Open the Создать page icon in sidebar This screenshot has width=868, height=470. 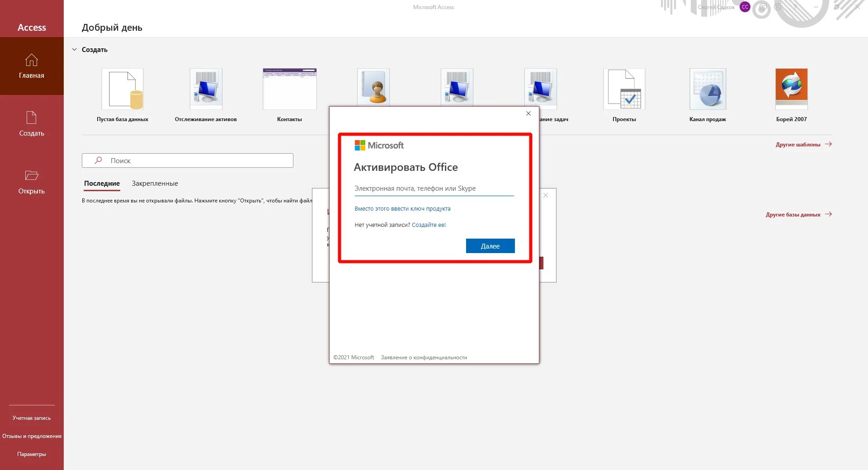point(31,117)
